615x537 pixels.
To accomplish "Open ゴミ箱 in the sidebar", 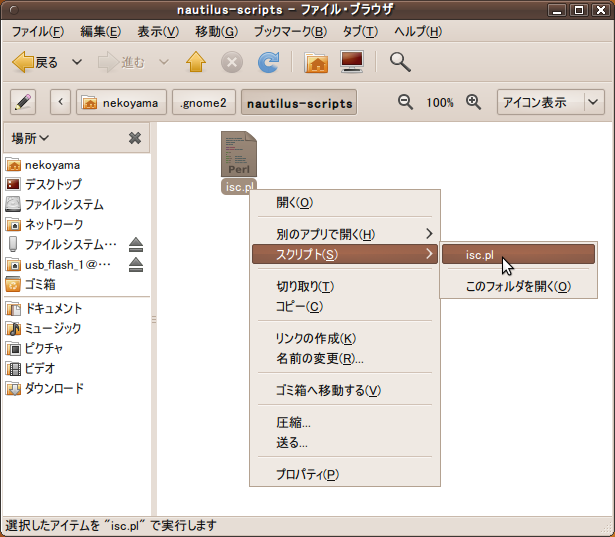I will tap(40, 285).
